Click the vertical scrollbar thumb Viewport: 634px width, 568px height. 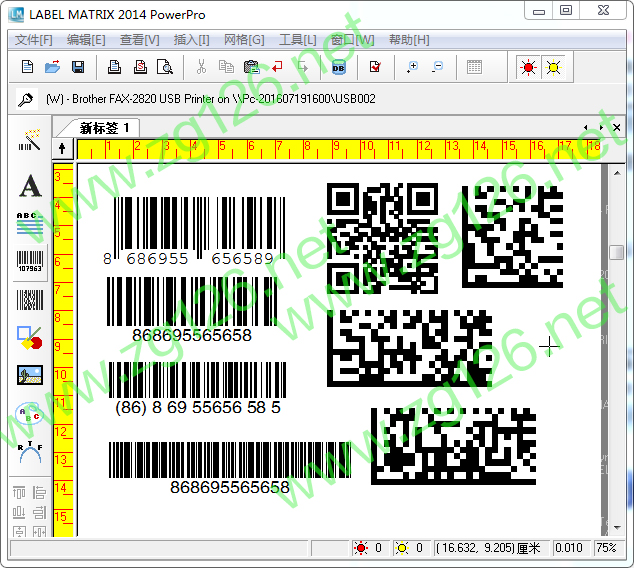click(617, 252)
